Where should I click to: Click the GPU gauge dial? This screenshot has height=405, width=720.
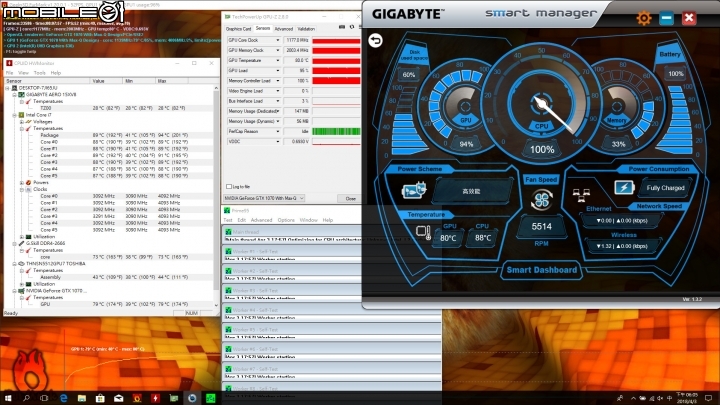coord(465,107)
